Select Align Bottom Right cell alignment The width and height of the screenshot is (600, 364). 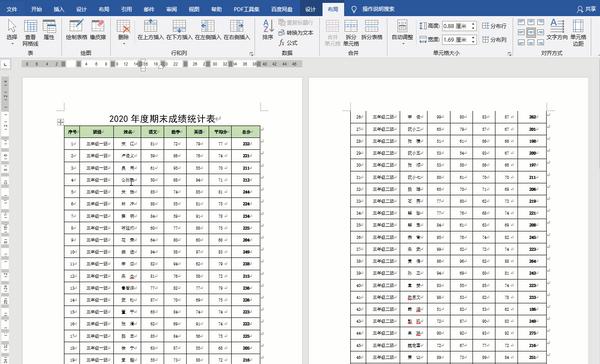point(540,42)
